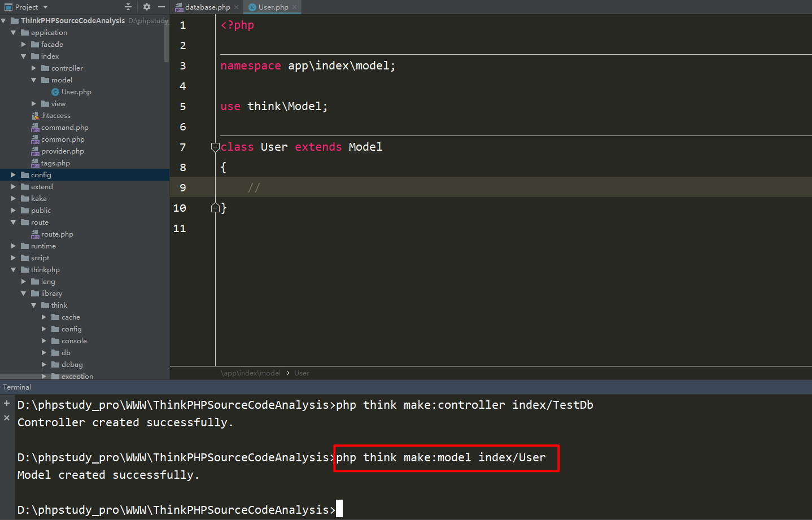Collapse the application folder
The width and height of the screenshot is (812, 520).
(14, 33)
